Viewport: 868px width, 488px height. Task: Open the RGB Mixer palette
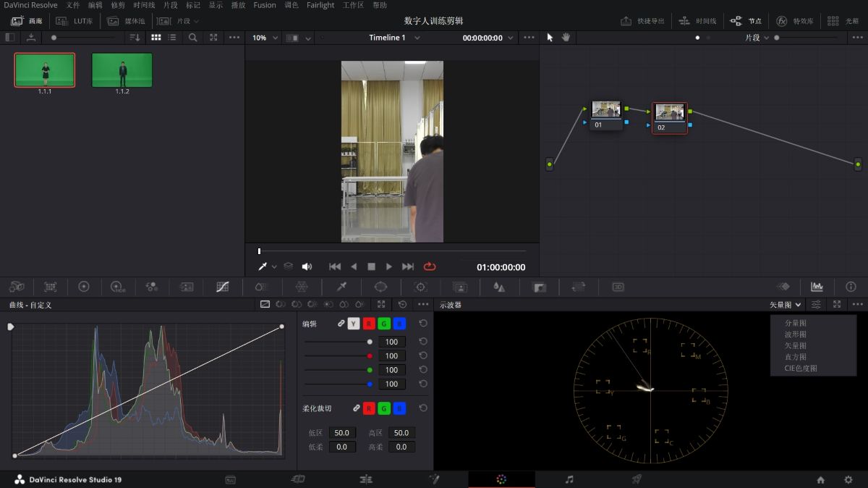pyautogui.click(x=152, y=287)
